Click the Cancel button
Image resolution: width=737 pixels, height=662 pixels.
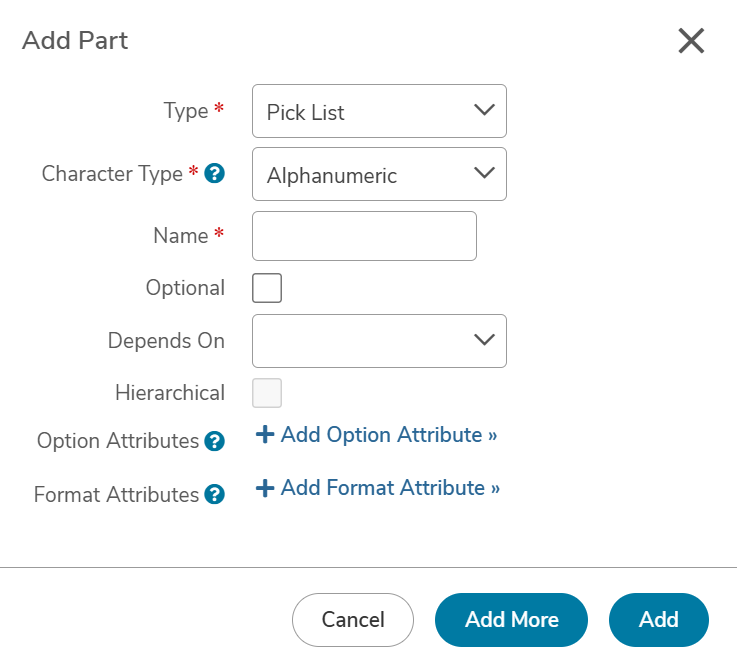click(353, 620)
